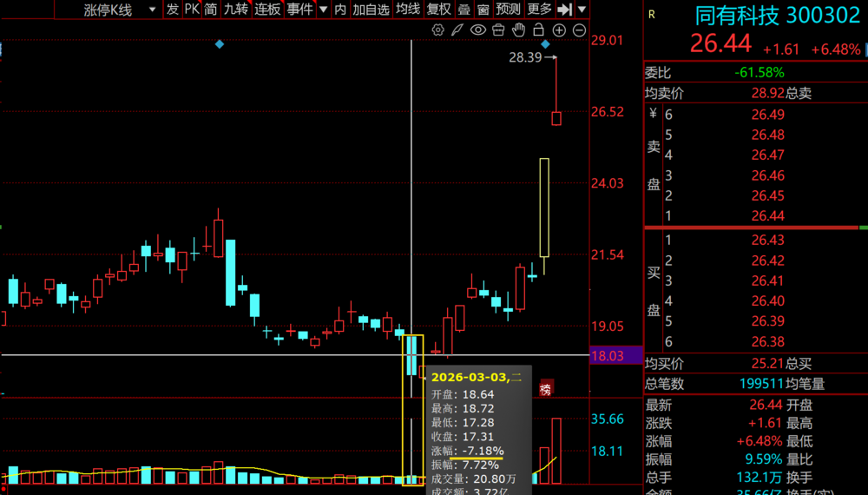
Task: Expand the dropdown arrow at toolbar end
Action: (582, 10)
